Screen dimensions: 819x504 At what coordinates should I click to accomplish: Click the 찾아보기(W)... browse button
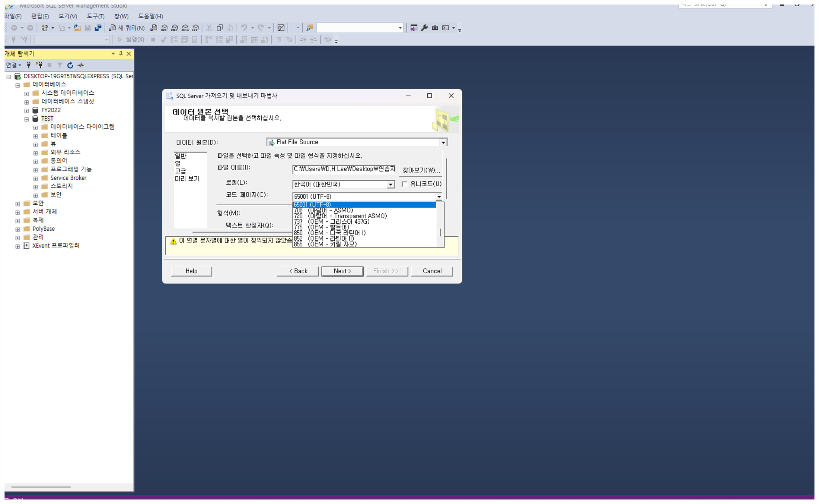421,170
